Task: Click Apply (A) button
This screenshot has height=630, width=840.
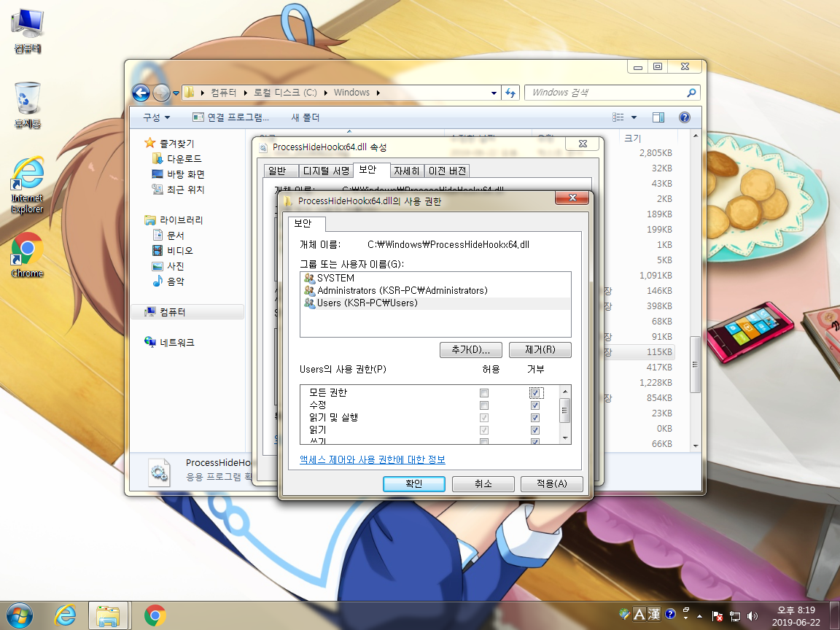Action: pyautogui.click(x=552, y=483)
